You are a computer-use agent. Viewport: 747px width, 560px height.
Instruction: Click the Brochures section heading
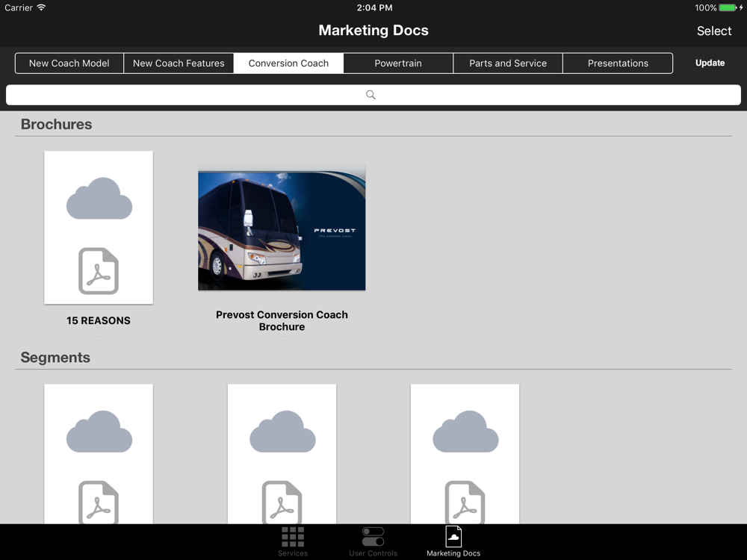point(57,124)
